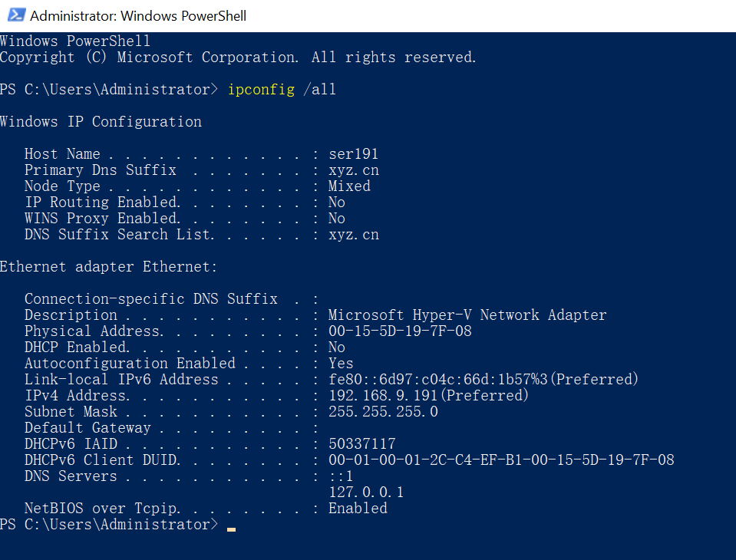Click the DHCPv6 IAID value 50337117
The width and height of the screenshot is (736, 560).
362,443
